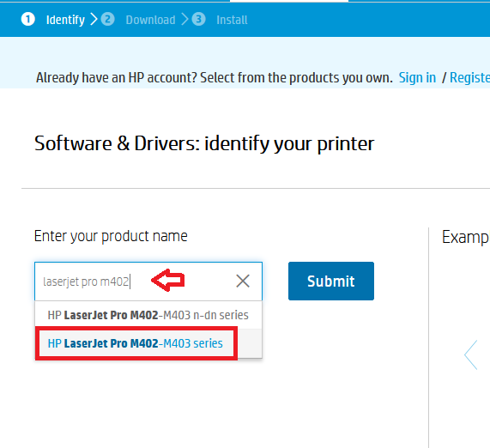The image size is (490, 448).
Task: Click 'Software & Drivers: identify your printer' heading
Action: (204, 144)
